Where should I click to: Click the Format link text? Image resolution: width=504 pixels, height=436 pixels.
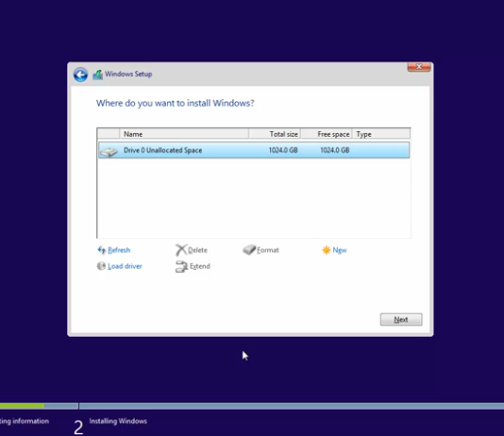click(268, 250)
